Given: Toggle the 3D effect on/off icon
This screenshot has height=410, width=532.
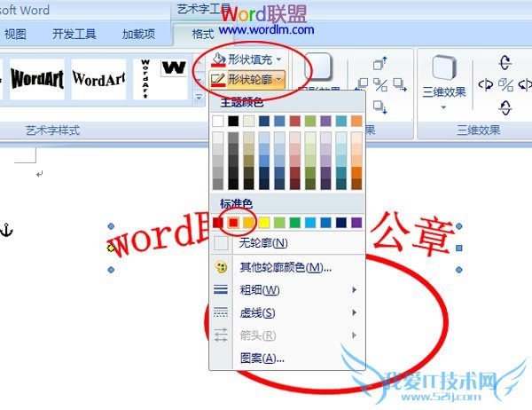Looking at the screenshot, I should click(x=505, y=84).
